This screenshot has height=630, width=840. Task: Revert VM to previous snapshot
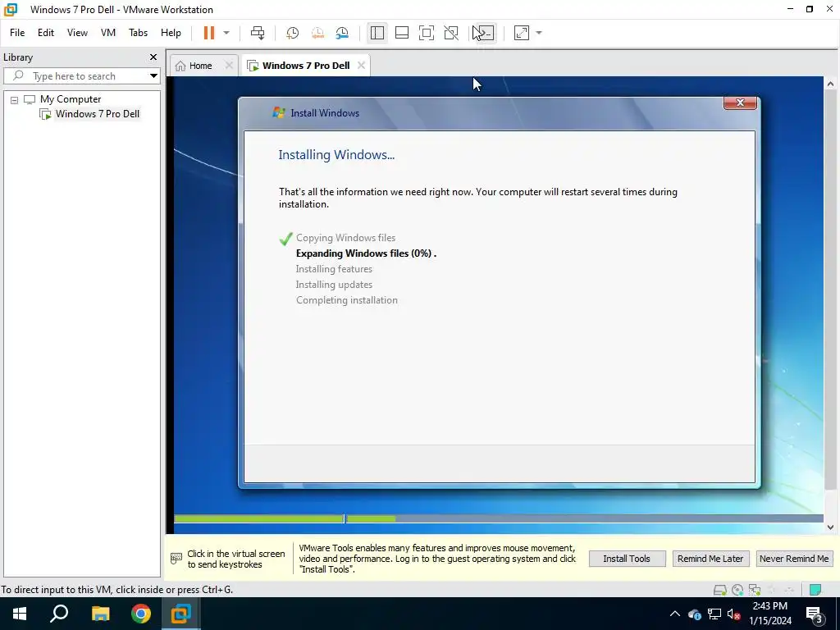(317, 33)
